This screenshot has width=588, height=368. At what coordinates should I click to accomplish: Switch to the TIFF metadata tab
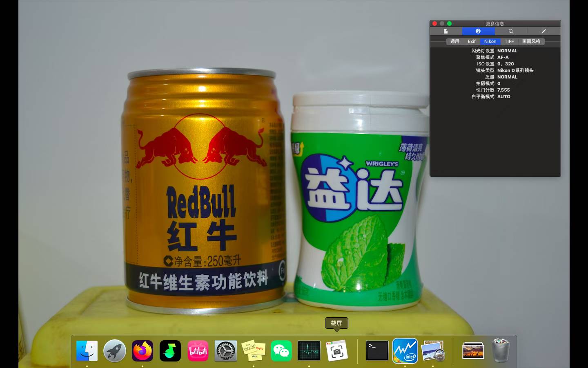pyautogui.click(x=509, y=41)
